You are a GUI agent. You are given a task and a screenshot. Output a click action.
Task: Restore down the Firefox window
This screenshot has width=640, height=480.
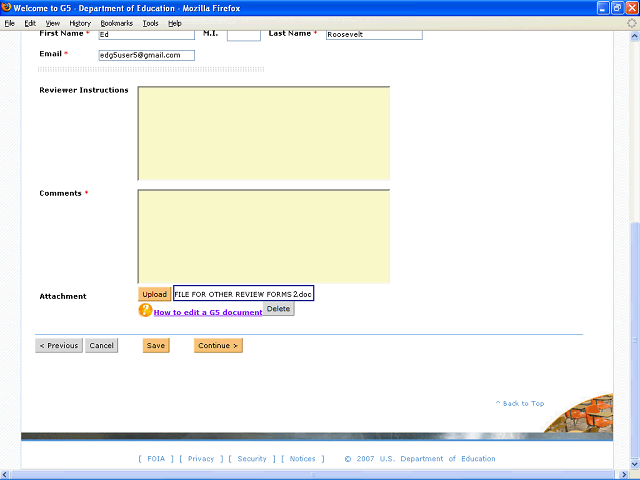point(618,8)
